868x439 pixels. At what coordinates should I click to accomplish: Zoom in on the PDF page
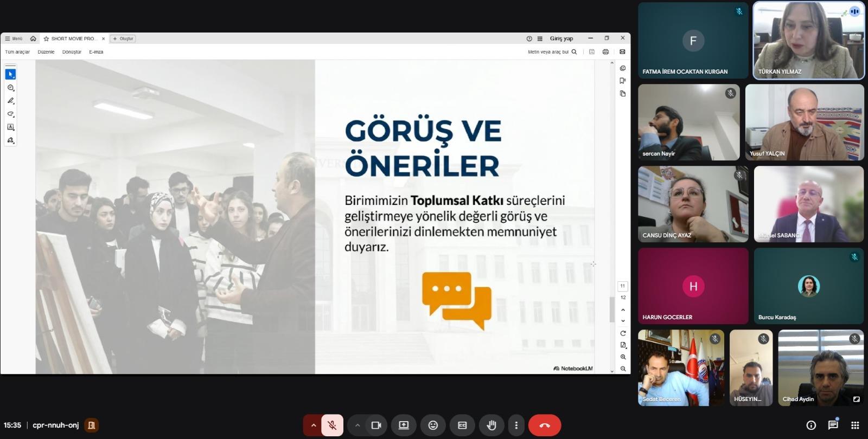623,357
